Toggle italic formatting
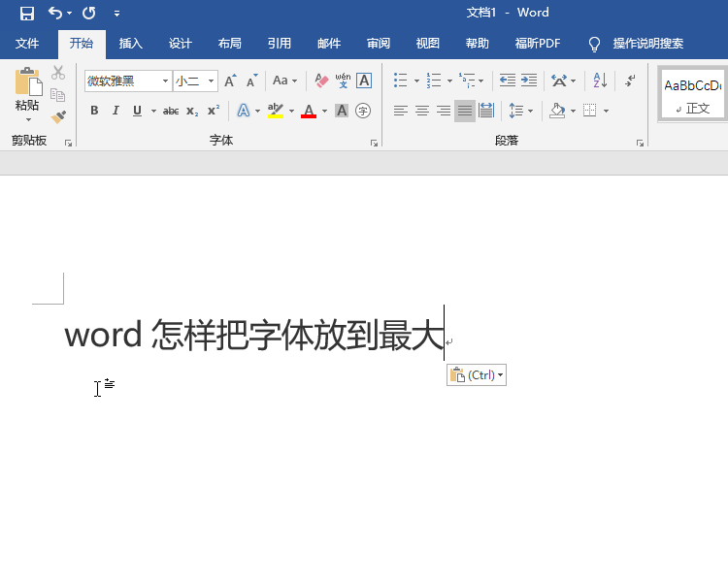 pos(116,111)
